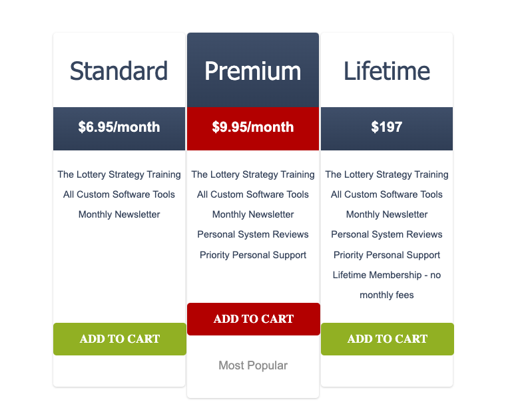Click the Premium plan heading
Screen dimensions: 532x404
click(253, 71)
